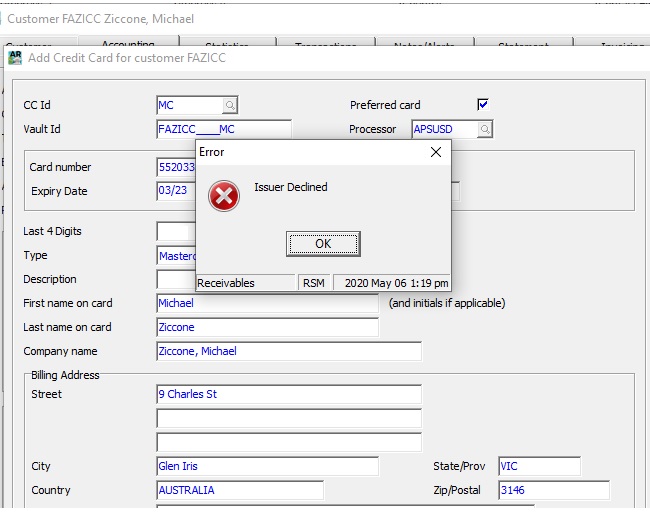Screen dimensions: 650x523
Task: Open CC Id lookup magnifier
Action: coord(229,105)
